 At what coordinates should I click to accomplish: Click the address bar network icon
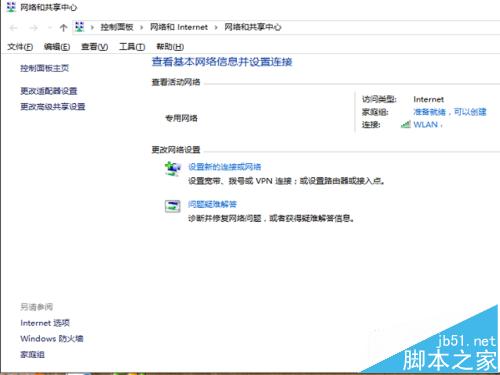[x=79, y=27]
